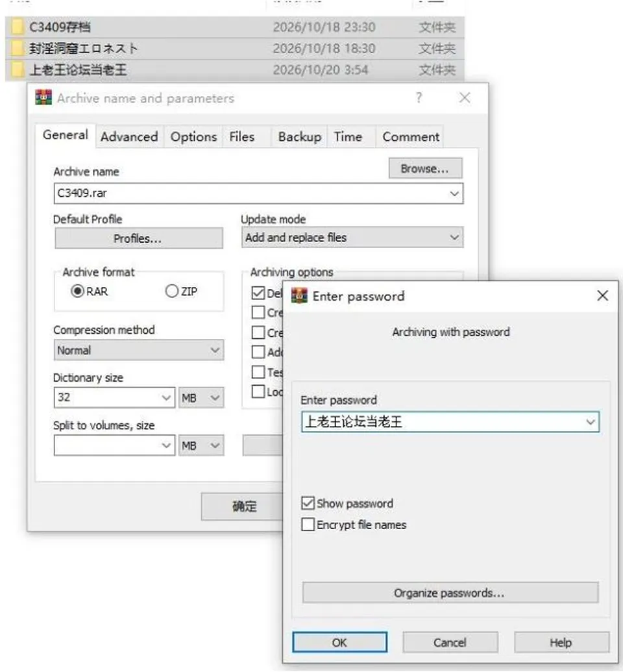Image resolution: width=623 pixels, height=672 pixels.
Task: Click the 上老王论坛当老王 folder icon
Action: coord(18,69)
